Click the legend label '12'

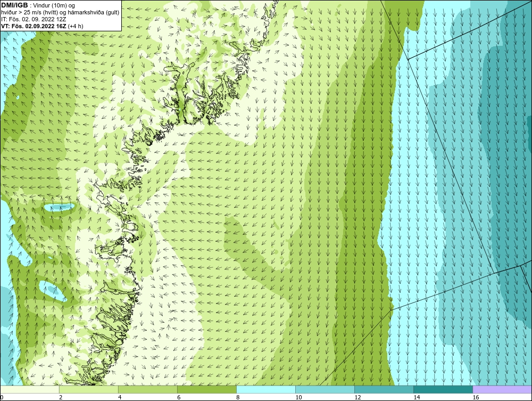coord(358,397)
